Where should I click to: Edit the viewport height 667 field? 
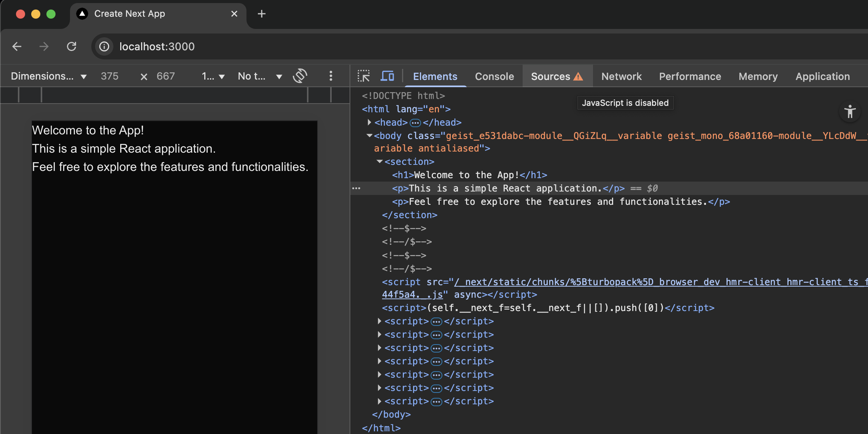point(166,76)
